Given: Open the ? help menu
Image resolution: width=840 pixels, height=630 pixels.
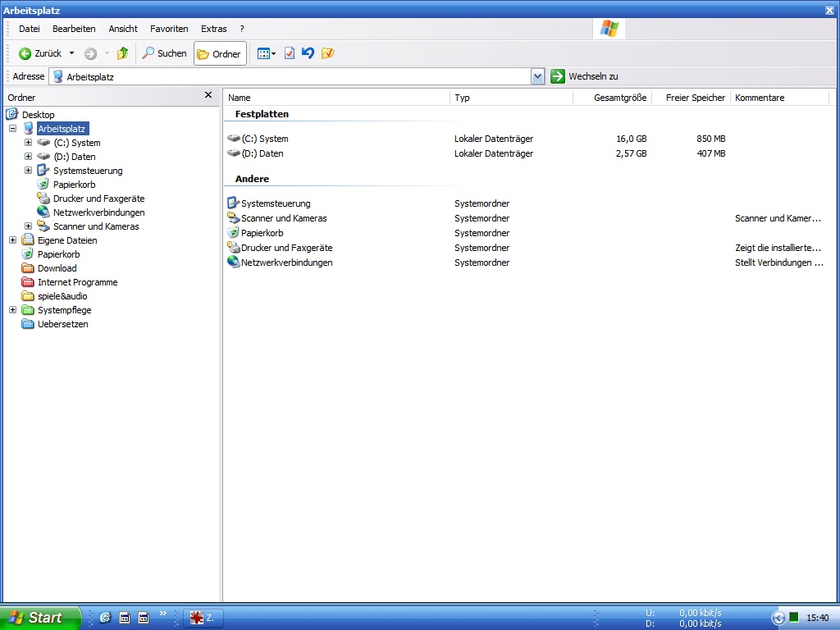Looking at the screenshot, I should (242, 29).
